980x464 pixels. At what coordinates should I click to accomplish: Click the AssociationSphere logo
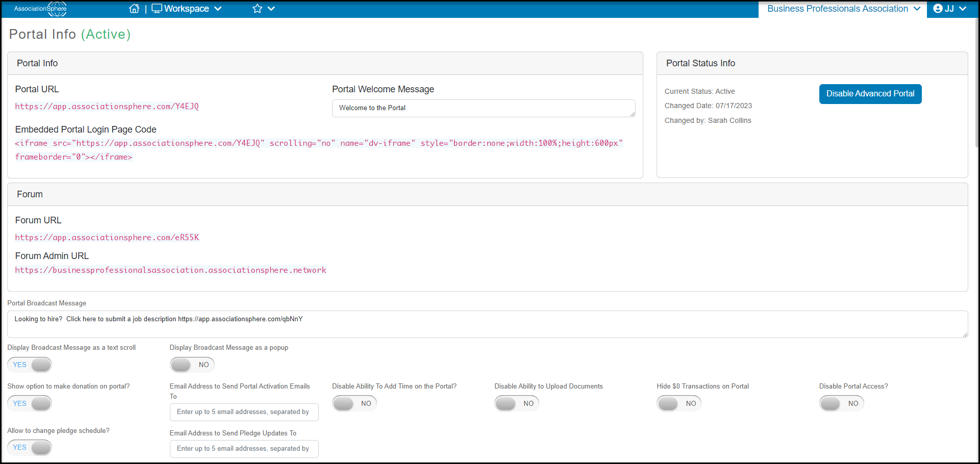coord(40,9)
